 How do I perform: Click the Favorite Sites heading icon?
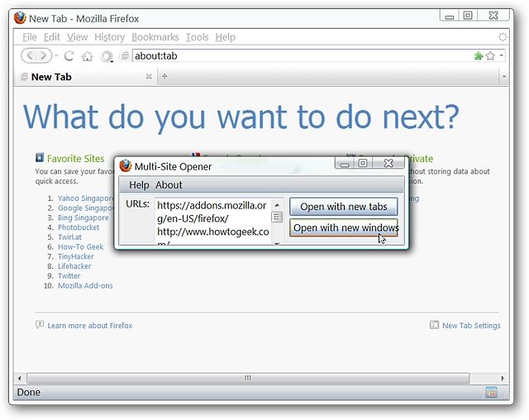40,158
